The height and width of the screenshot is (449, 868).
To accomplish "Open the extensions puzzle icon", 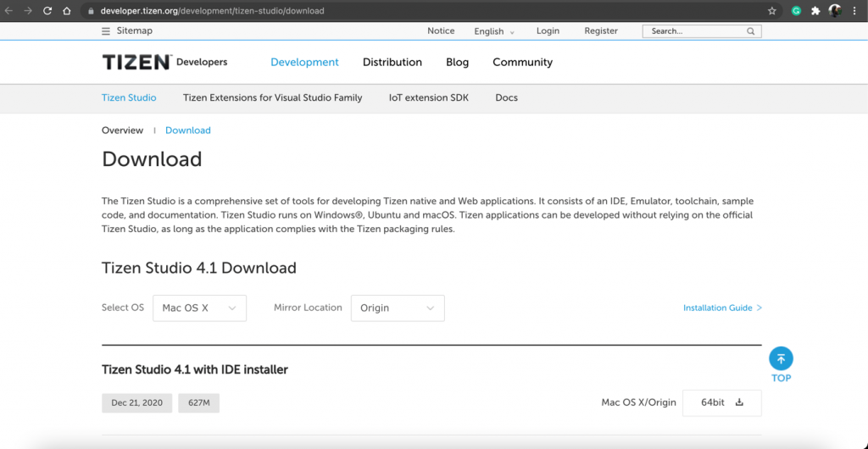I will (x=815, y=10).
